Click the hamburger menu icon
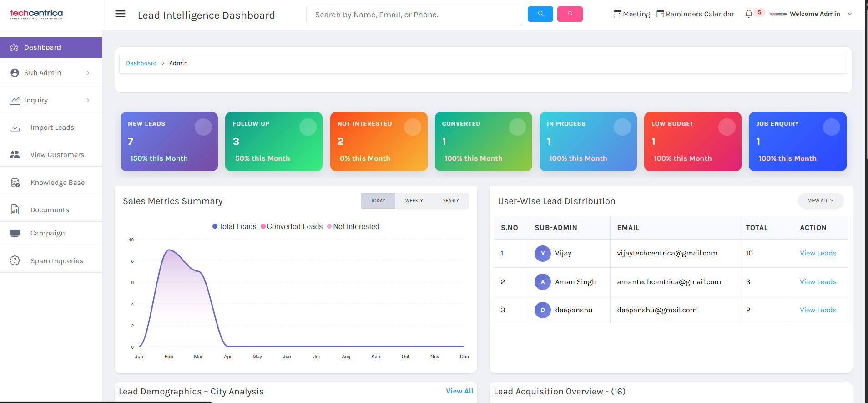This screenshot has height=403, width=868. click(120, 14)
